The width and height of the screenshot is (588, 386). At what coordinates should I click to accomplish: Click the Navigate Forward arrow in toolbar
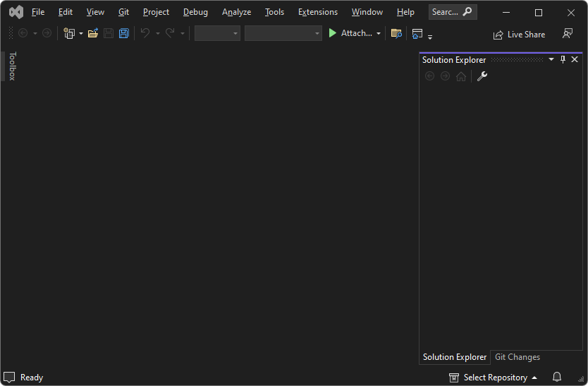tap(47, 33)
